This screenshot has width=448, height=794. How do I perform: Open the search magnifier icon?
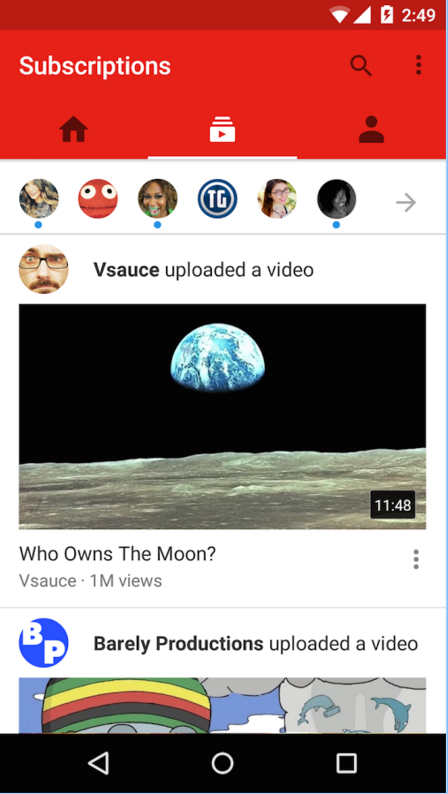point(361,66)
